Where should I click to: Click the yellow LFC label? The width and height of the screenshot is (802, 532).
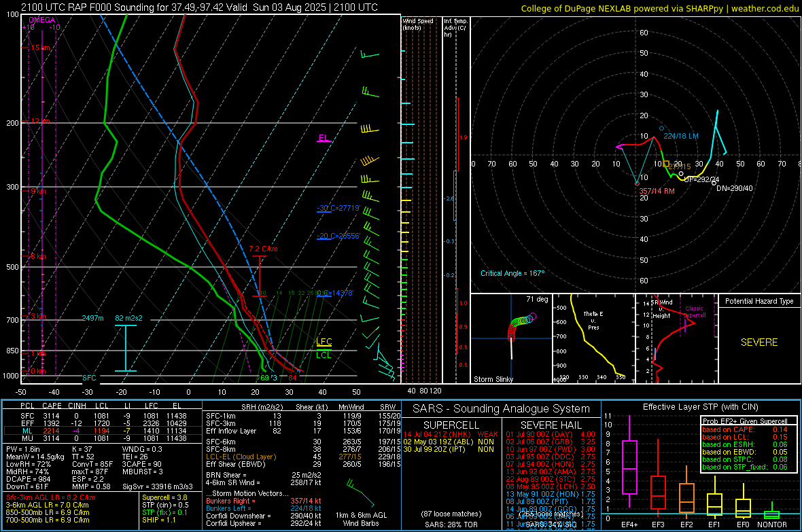324,342
